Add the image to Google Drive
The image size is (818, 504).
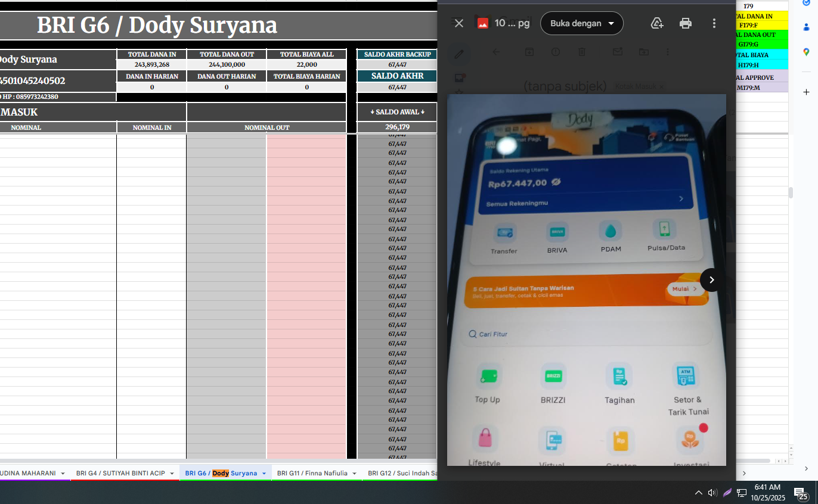point(657,23)
